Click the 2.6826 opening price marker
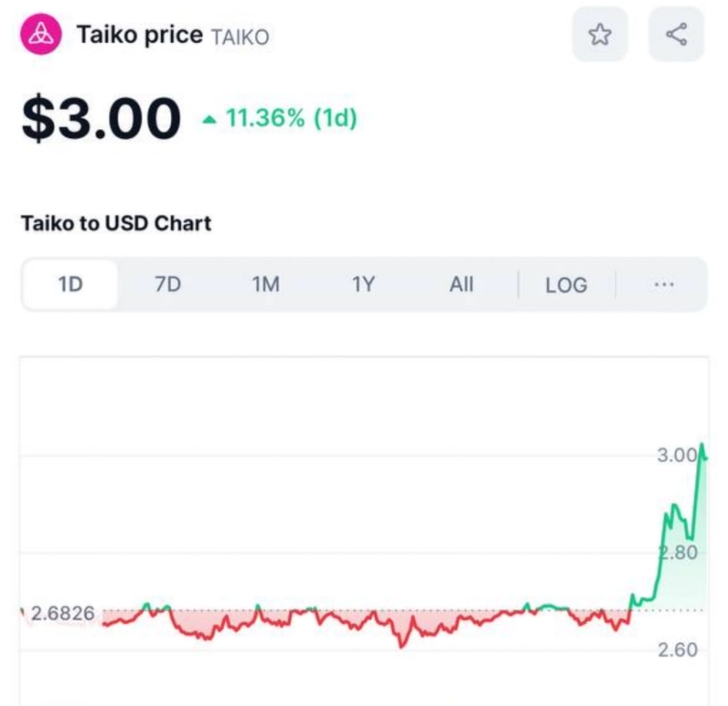The height and width of the screenshot is (706, 728). pyautogui.click(x=63, y=613)
